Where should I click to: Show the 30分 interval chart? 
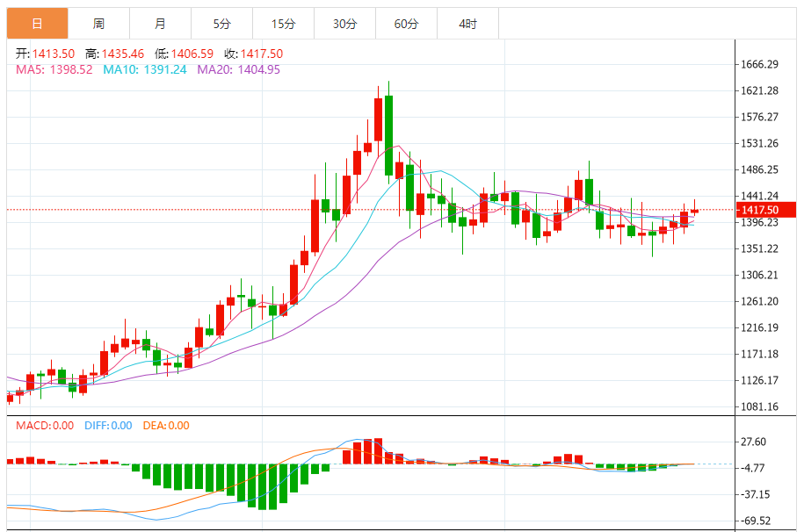click(344, 24)
